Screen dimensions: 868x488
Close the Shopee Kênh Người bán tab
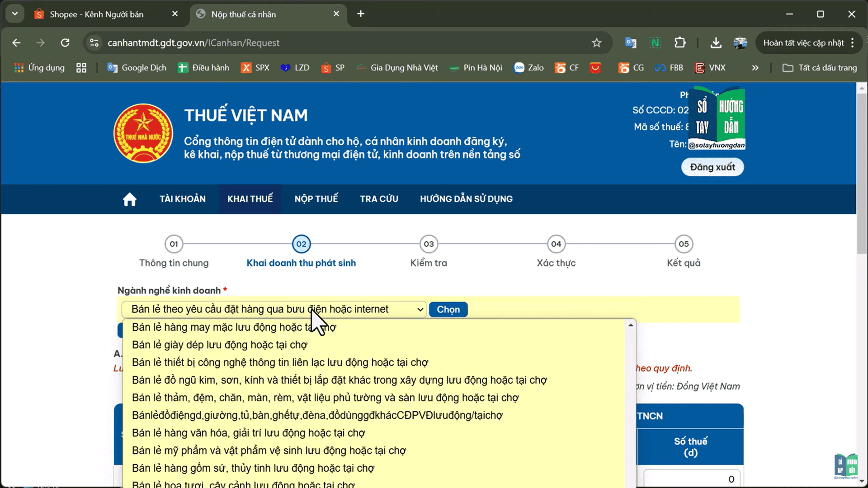(175, 14)
